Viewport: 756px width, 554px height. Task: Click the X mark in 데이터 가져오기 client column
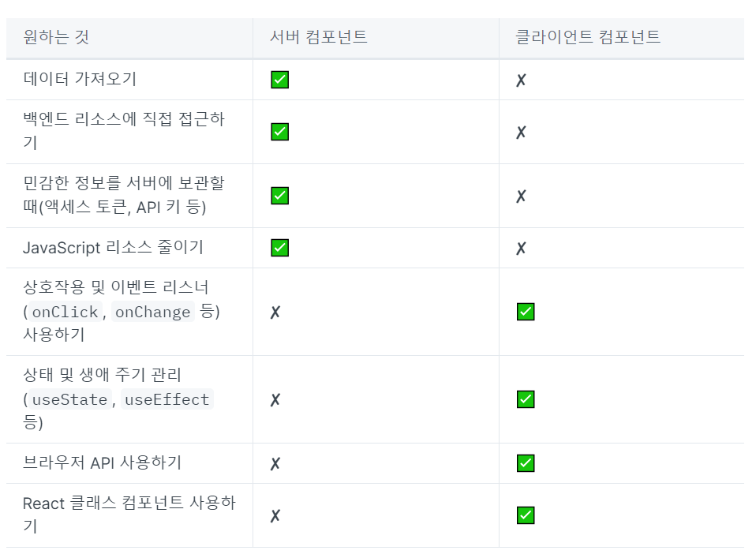click(521, 80)
